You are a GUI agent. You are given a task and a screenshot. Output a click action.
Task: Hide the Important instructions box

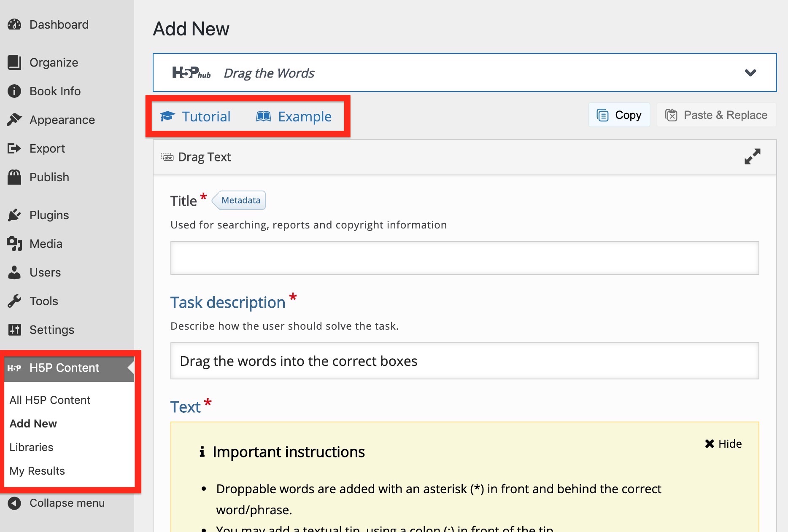click(723, 443)
